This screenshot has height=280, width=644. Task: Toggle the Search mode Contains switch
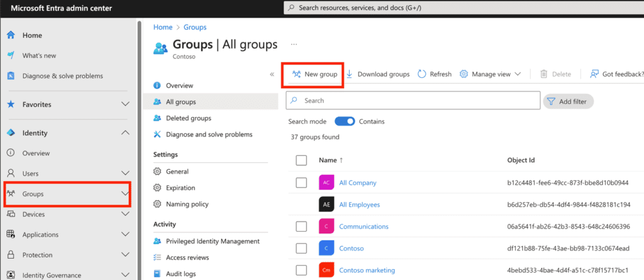(345, 121)
